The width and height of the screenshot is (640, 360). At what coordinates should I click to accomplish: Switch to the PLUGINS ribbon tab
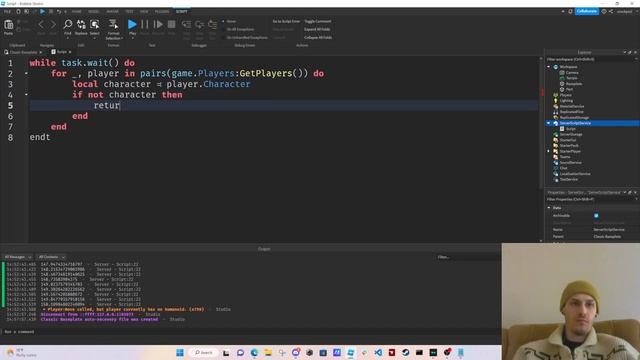click(162, 11)
